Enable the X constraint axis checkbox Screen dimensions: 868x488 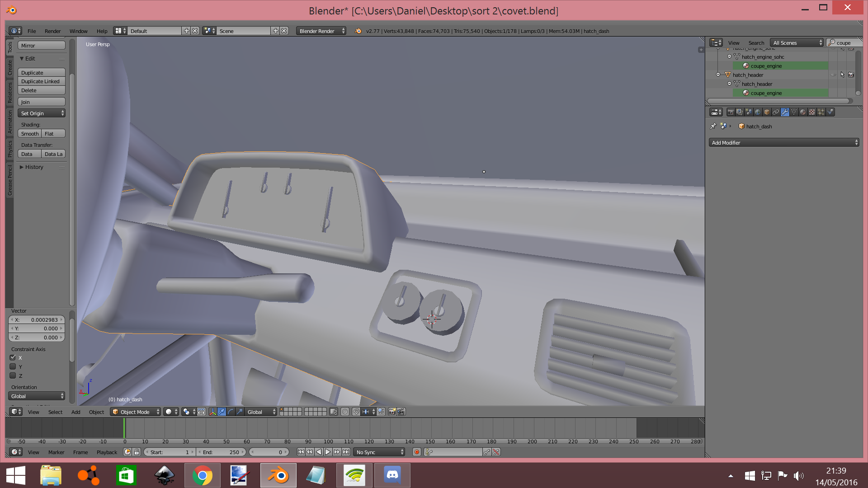tap(13, 357)
